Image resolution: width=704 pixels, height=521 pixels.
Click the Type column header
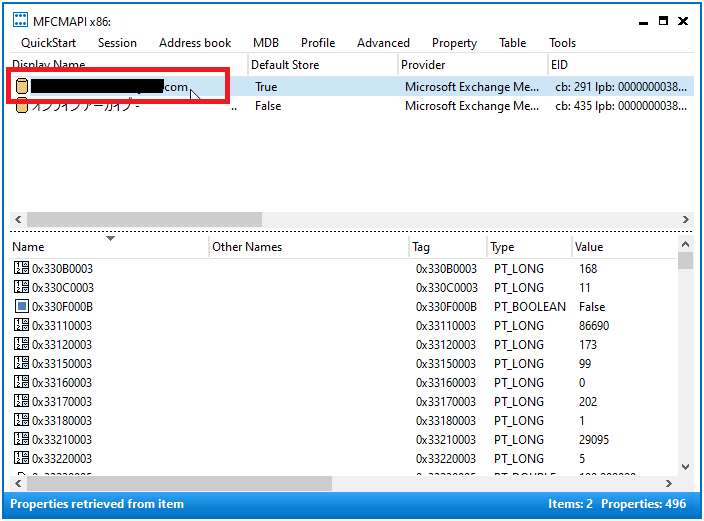[502, 247]
